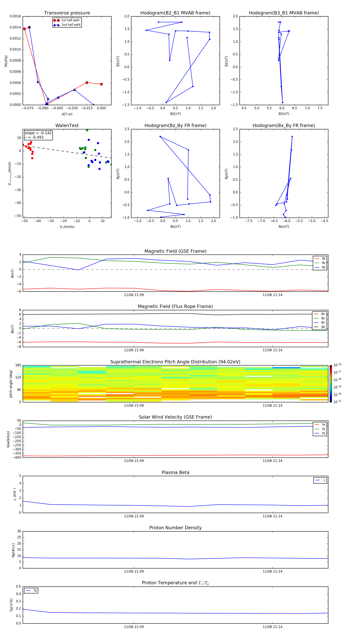This screenshot has width=351, height=644.
Task: Click the 'B3(nT)' axis label
Action: point(284,114)
